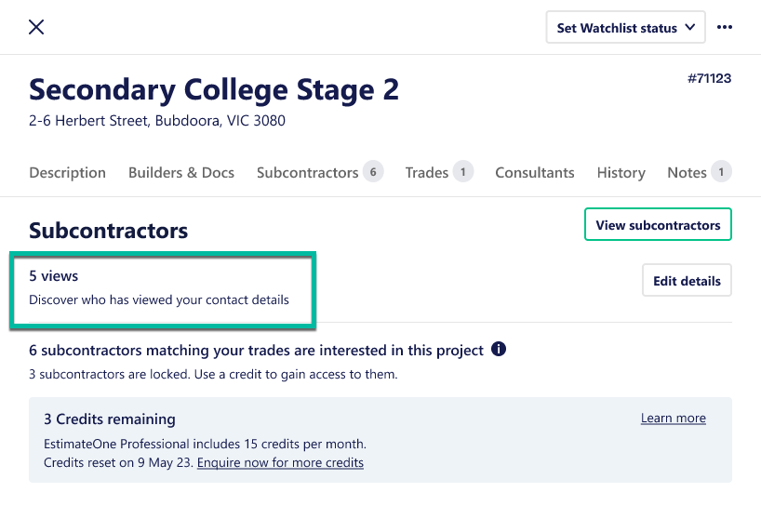Click the info icon beside interested subcontractors
The image size is (761, 532).
pyautogui.click(x=499, y=349)
